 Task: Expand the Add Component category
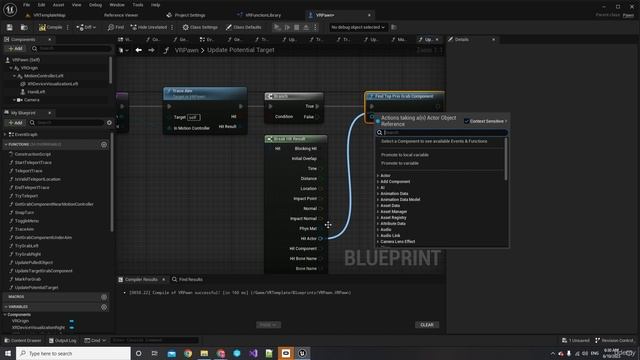(x=378, y=182)
